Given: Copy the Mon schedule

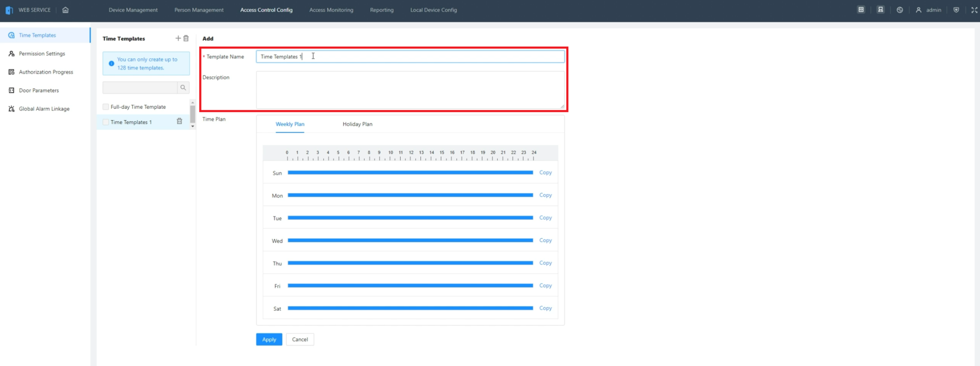Looking at the screenshot, I should (546, 195).
